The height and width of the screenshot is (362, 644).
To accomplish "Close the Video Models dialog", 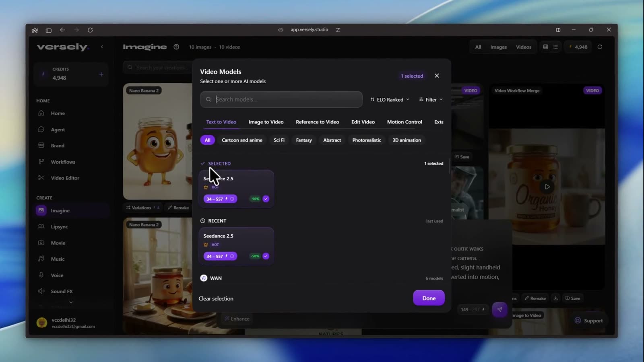I will tap(437, 76).
